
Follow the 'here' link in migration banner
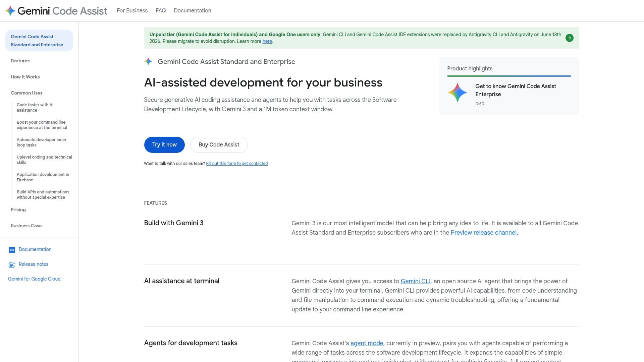[267, 41]
